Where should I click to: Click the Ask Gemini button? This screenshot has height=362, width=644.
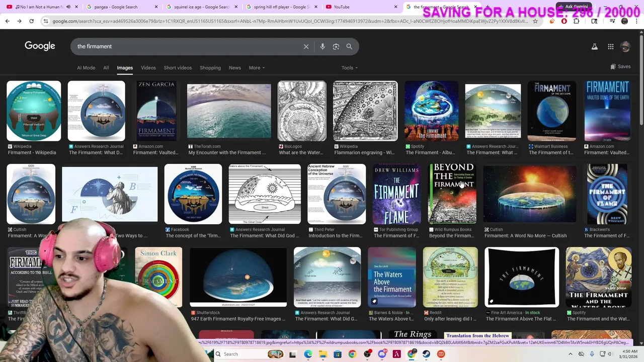click(573, 7)
